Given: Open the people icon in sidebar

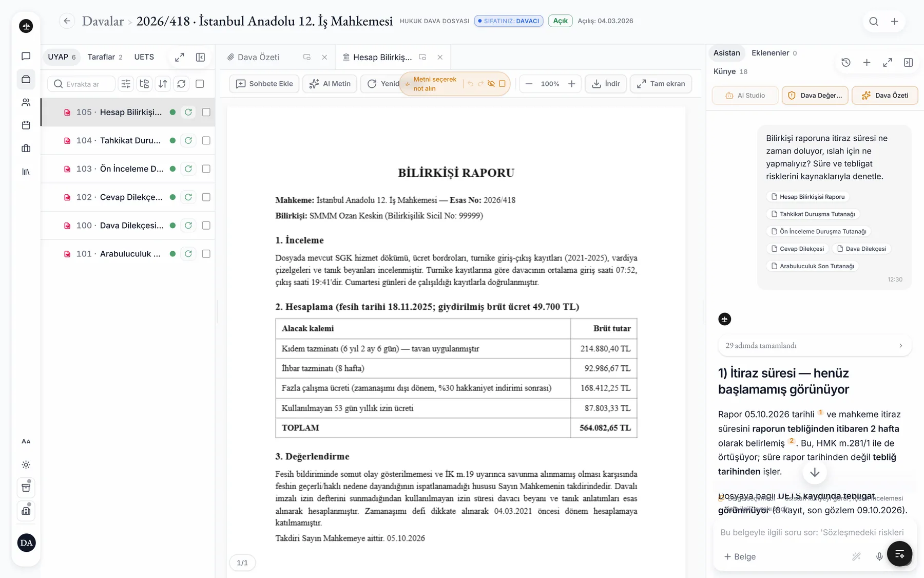Looking at the screenshot, I should (x=26, y=102).
